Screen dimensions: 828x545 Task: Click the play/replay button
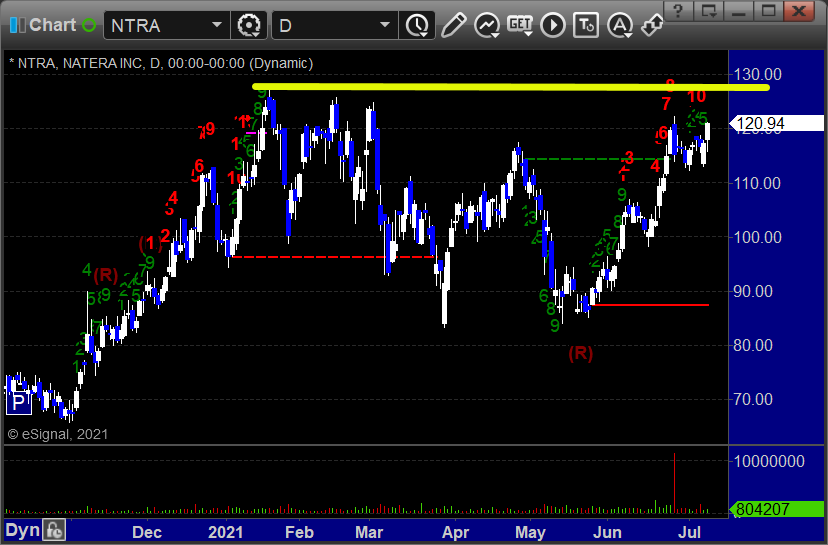(x=553, y=25)
